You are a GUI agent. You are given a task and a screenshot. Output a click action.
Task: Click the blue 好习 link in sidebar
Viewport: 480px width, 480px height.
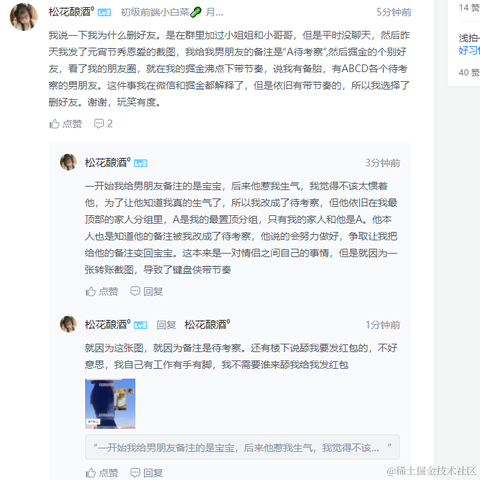click(469, 51)
